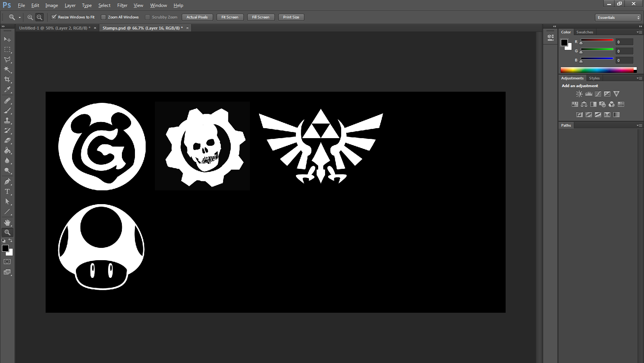Add a Black & White adjustment
Image resolution: width=644 pixels, height=363 pixels.
coord(593,104)
